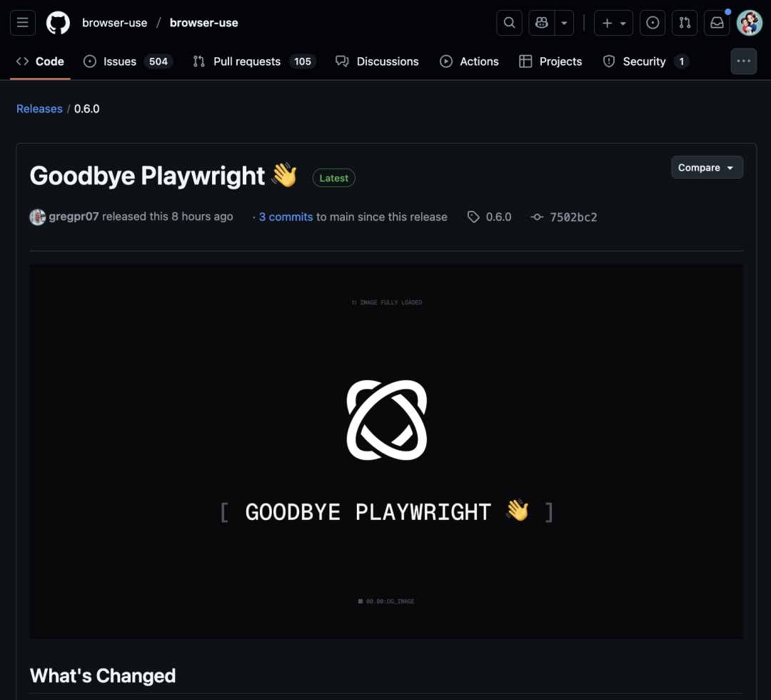Open the Projects tab
This screenshot has height=700, width=771.
coord(550,61)
